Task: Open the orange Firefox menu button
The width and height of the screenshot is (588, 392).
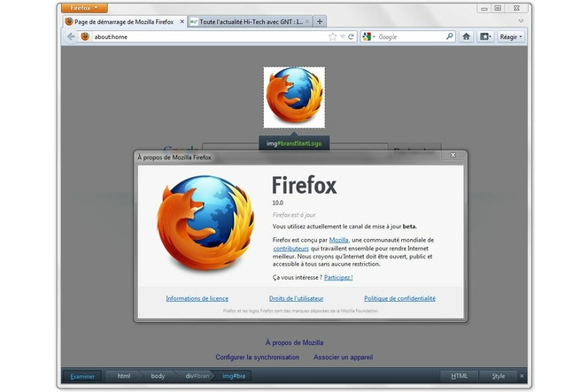Action: point(84,8)
